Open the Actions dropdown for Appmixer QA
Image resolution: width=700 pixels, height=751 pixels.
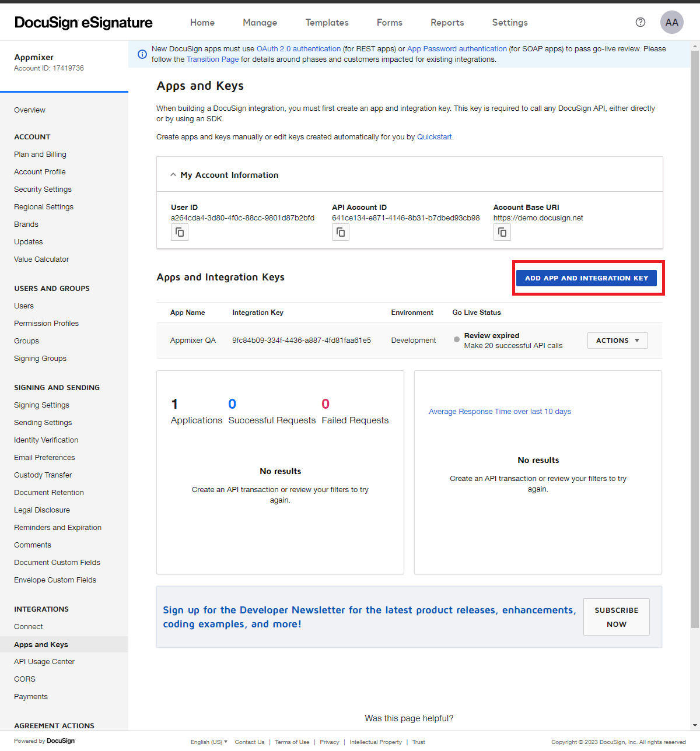click(x=617, y=341)
